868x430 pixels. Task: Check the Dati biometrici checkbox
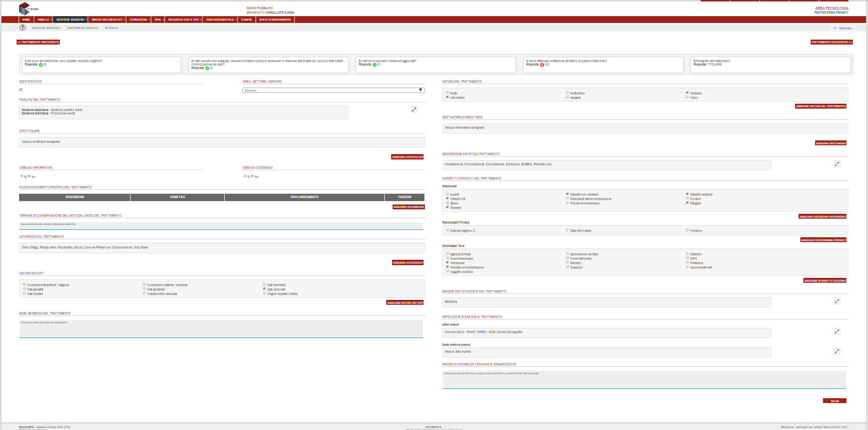pos(264,284)
